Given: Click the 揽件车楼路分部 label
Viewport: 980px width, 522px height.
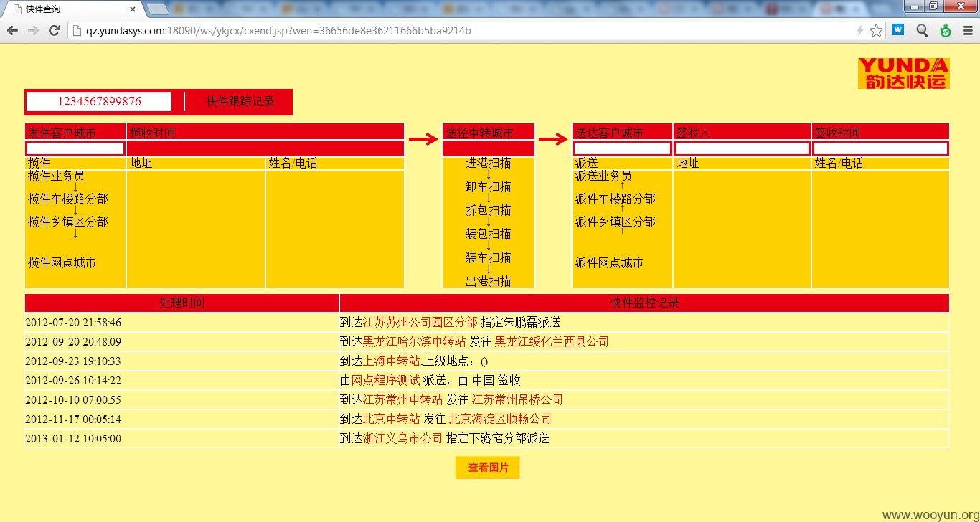Looking at the screenshot, I should (x=68, y=199).
